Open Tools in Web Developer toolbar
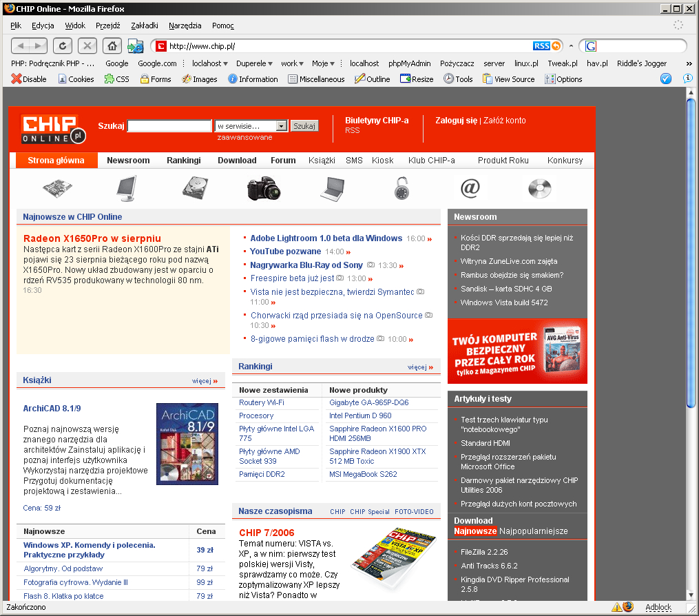 [458, 79]
